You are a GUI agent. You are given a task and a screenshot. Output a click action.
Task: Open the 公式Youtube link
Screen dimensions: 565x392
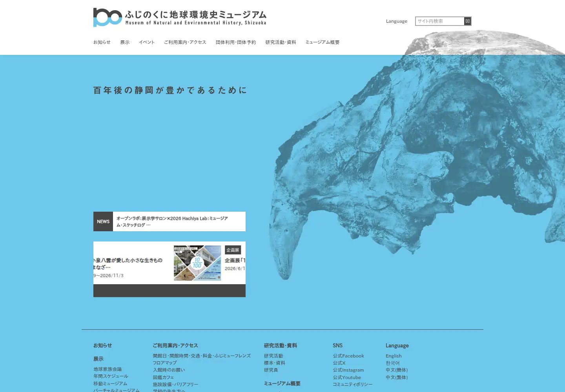[x=347, y=377]
